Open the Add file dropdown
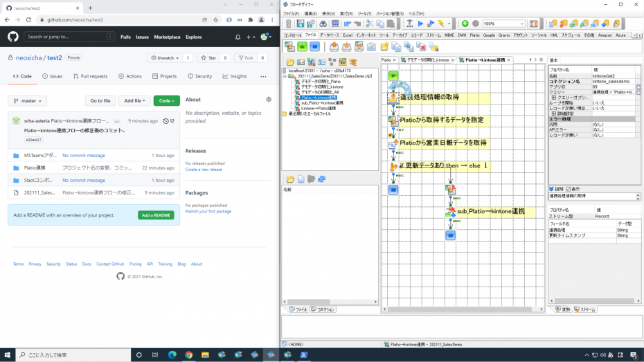 pos(134,100)
